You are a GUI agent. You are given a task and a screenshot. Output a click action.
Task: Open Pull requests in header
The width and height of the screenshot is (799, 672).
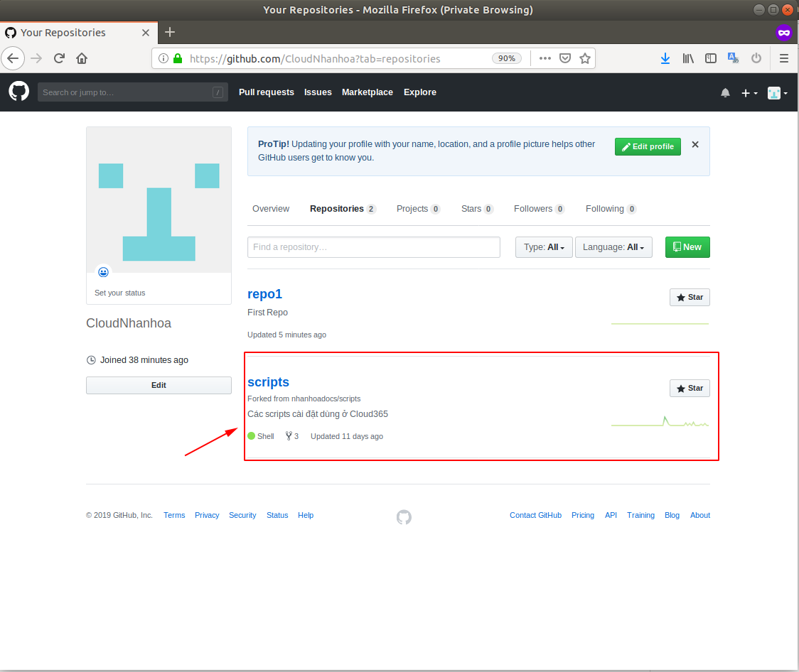coord(267,92)
